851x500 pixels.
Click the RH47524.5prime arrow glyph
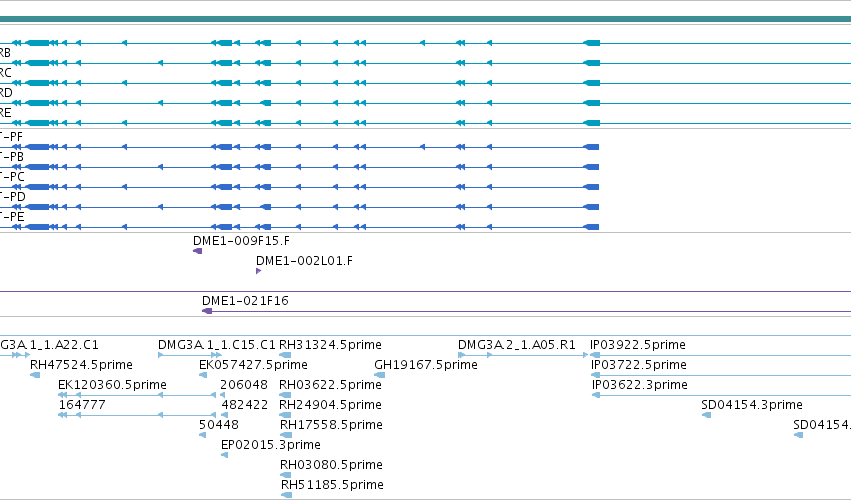[35, 375]
